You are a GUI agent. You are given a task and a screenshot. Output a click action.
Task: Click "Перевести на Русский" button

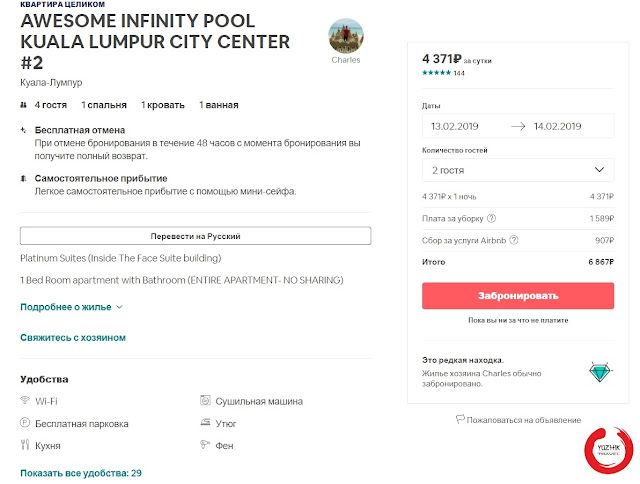[195, 236]
